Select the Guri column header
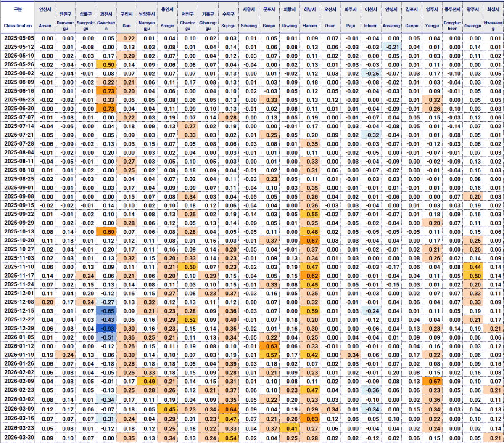Viewport: 504px width, 443px height. [127, 17]
